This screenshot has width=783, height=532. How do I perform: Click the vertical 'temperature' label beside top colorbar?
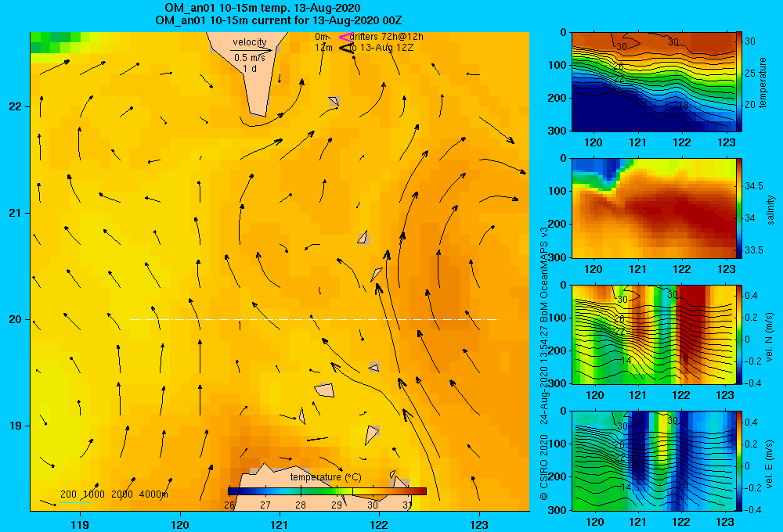[x=763, y=82]
